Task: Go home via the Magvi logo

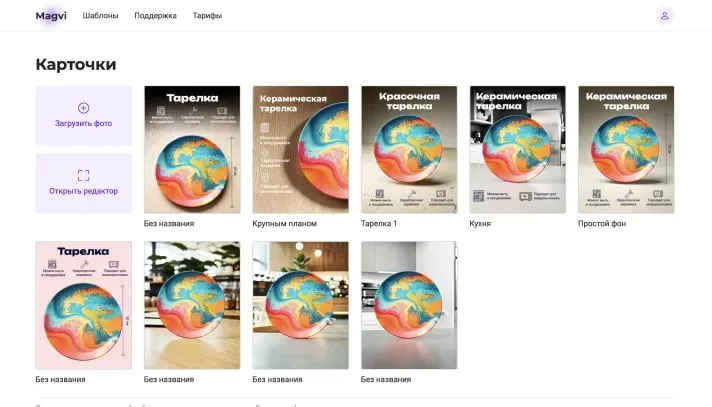Action: (x=50, y=16)
